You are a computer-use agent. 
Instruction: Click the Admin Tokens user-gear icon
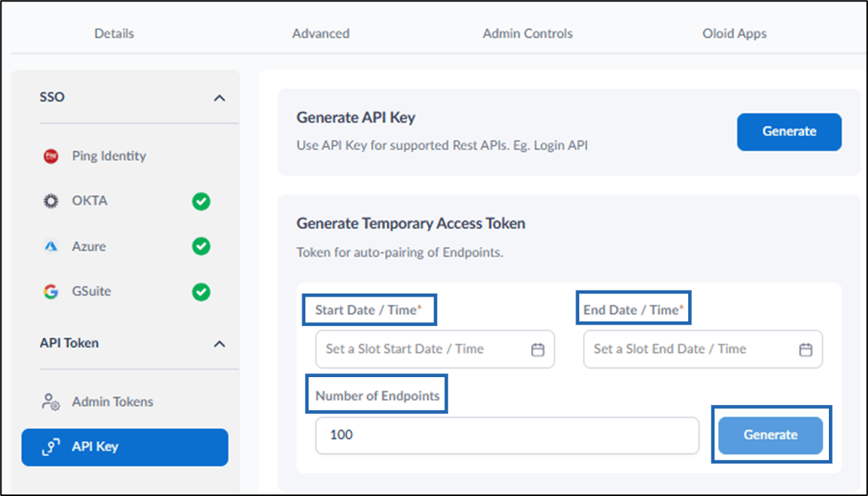(51, 402)
